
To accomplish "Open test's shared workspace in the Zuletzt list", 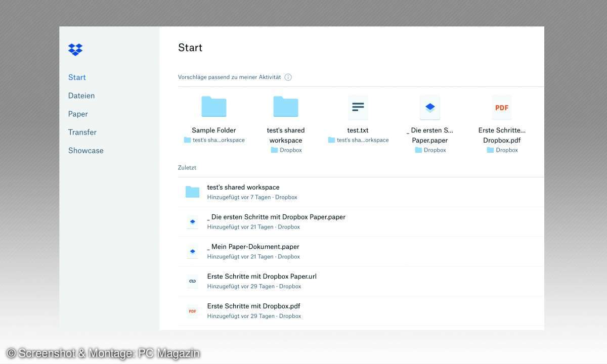I will [x=243, y=188].
